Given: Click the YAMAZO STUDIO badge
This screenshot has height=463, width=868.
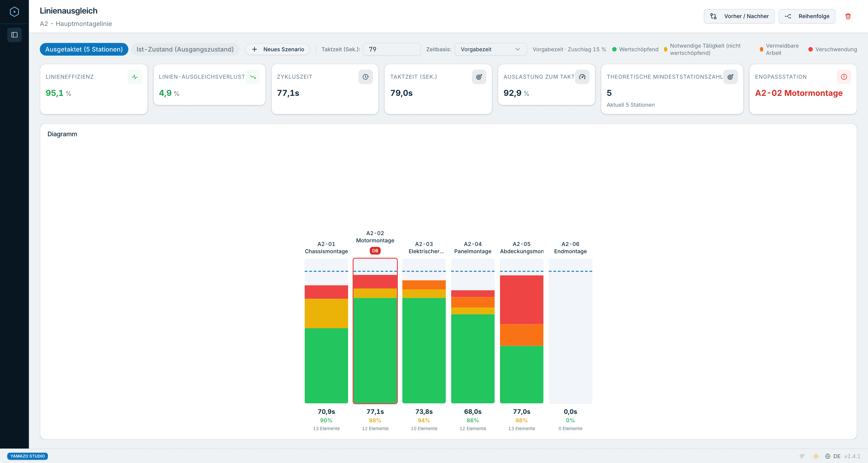Looking at the screenshot, I should click(27, 456).
